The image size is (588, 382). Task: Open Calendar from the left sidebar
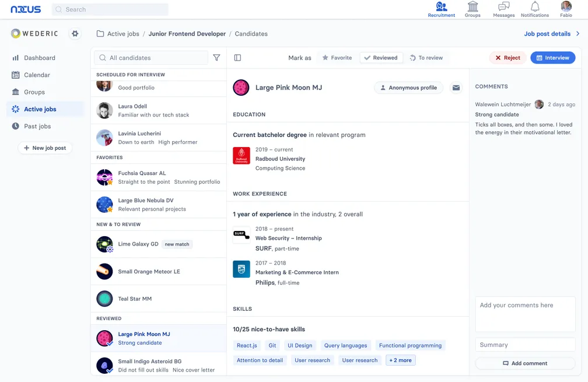point(36,75)
